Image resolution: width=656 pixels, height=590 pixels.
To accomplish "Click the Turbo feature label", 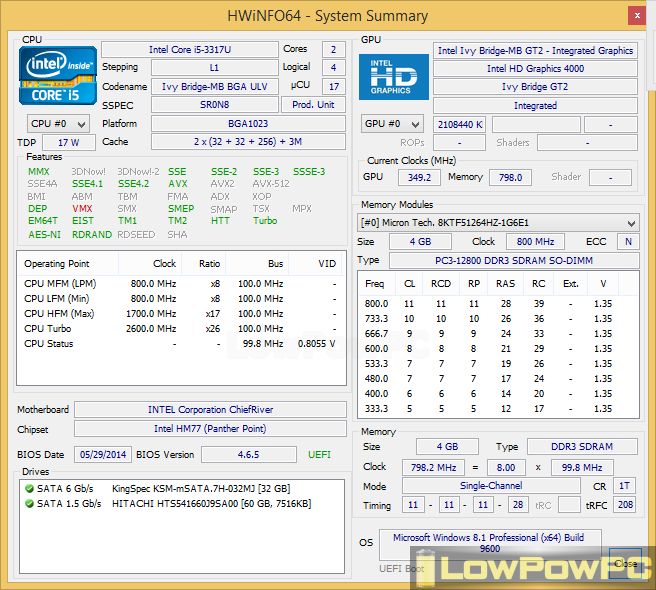I will (265, 221).
